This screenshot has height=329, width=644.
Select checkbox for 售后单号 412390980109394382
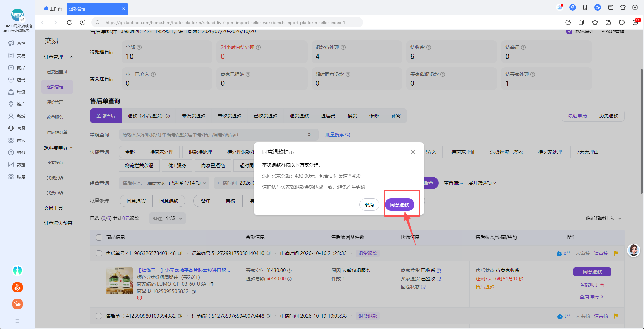click(x=99, y=316)
